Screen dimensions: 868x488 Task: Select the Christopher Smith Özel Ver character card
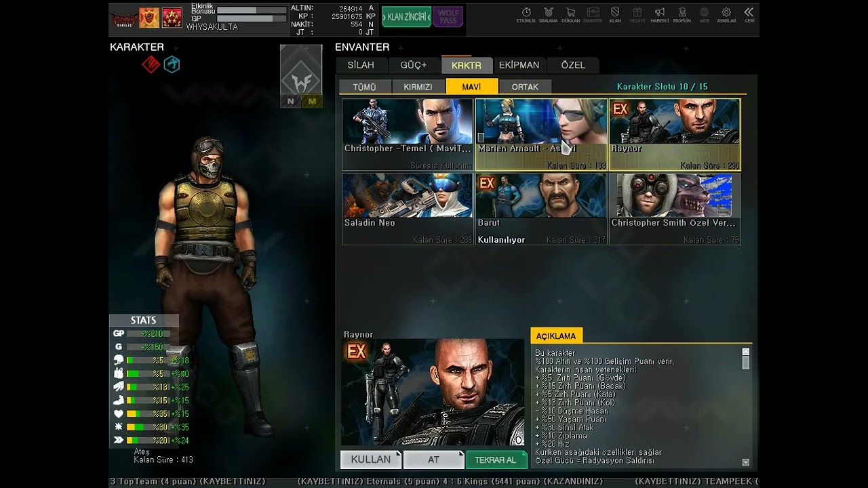[x=675, y=209]
